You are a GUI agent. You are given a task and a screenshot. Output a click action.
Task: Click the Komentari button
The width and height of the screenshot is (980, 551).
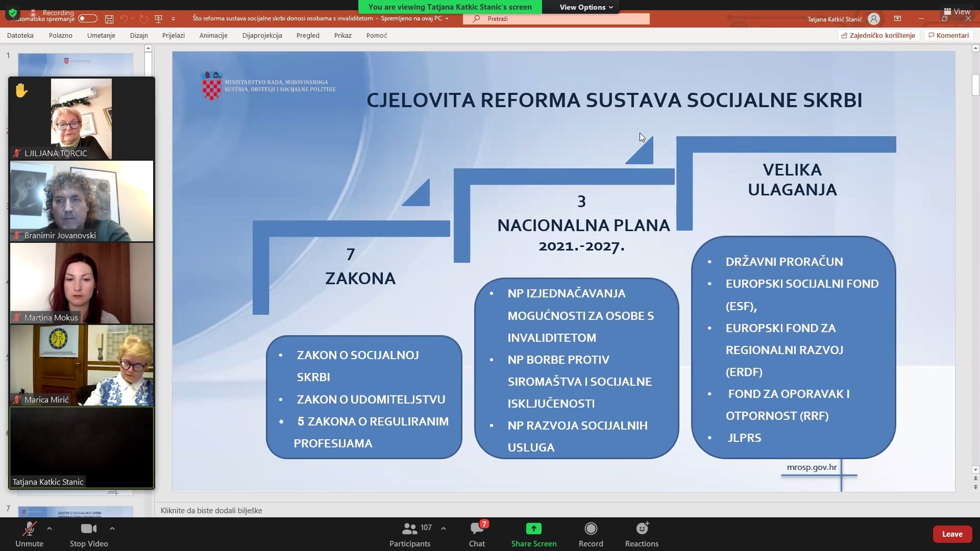point(949,35)
